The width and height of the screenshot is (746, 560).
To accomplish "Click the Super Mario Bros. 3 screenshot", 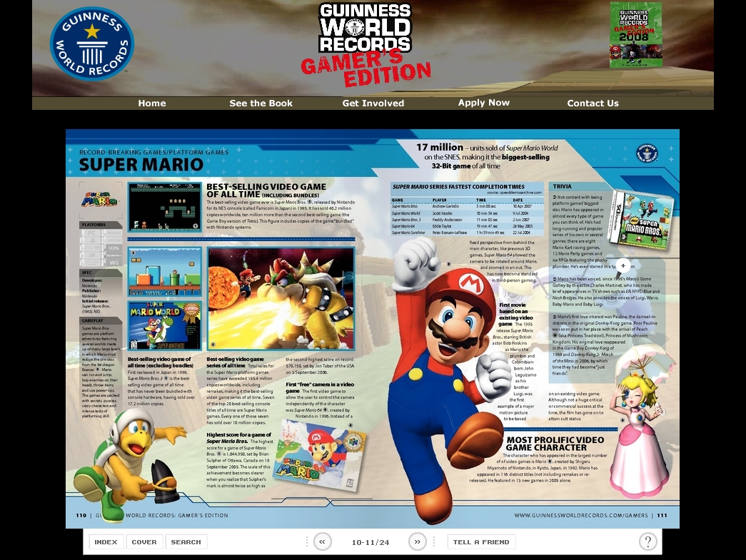I will click(165, 272).
